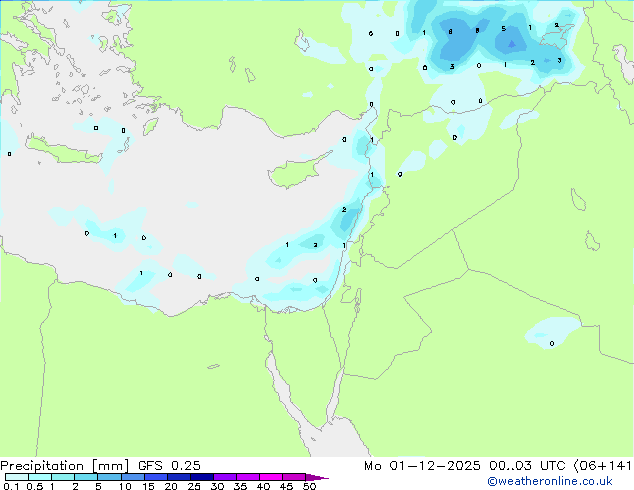The height and width of the screenshot is (490, 634).
Task: Click the legend scale label "45"
Action: [x=286, y=486]
